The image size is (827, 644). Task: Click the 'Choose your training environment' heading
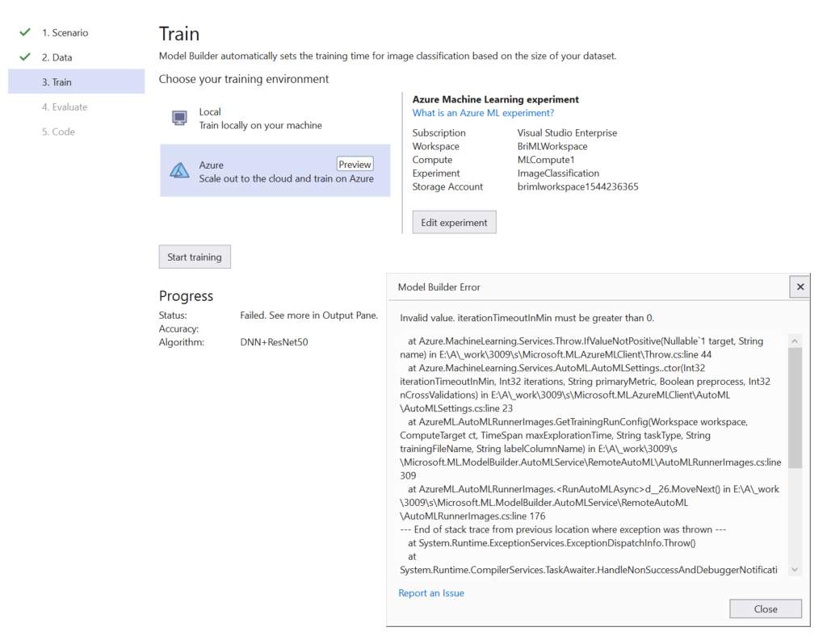pyautogui.click(x=244, y=79)
